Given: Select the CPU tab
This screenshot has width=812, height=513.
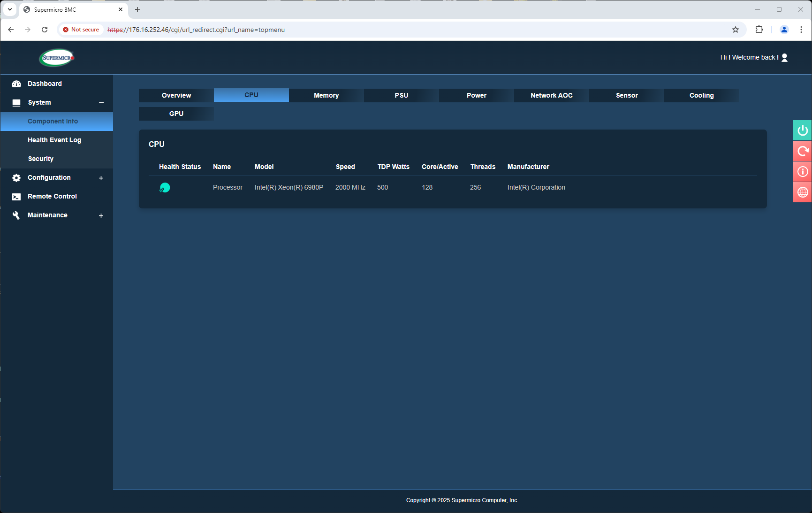Looking at the screenshot, I should [x=251, y=95].
